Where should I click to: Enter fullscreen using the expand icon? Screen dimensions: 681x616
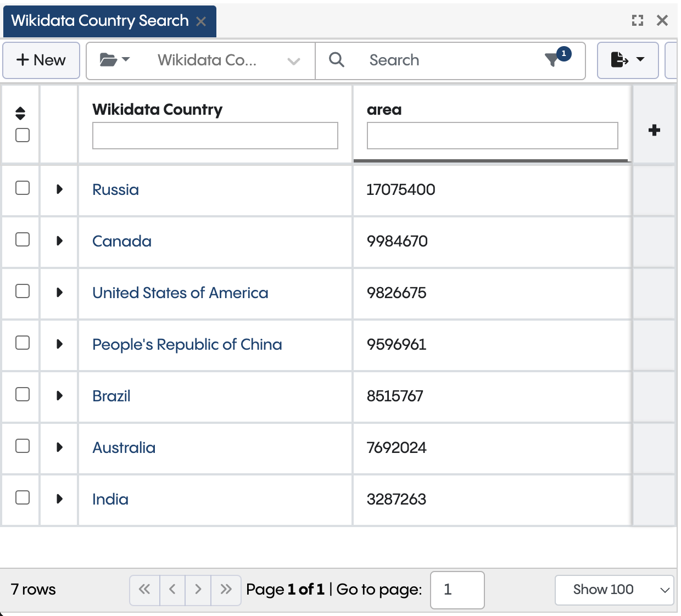click(637, 20)
